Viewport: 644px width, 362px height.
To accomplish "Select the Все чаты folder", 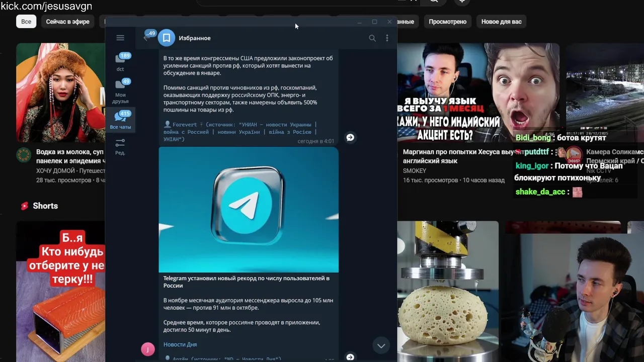I will point(120,120).
